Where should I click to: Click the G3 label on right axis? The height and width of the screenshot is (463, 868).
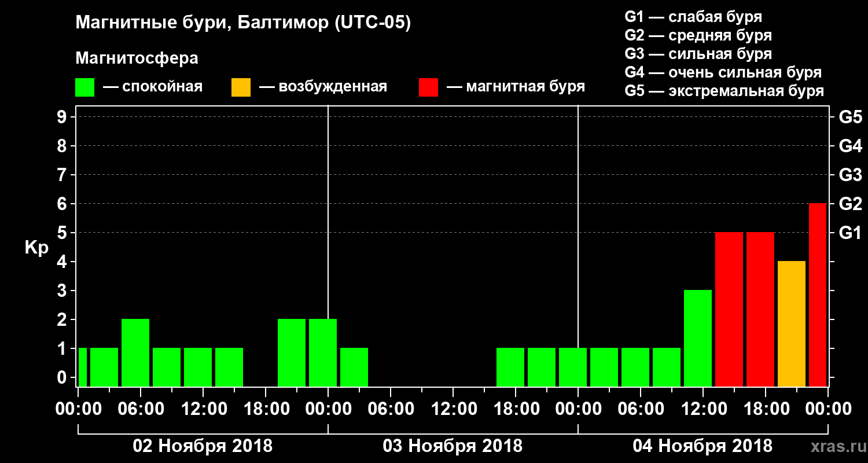click(851, 175)
